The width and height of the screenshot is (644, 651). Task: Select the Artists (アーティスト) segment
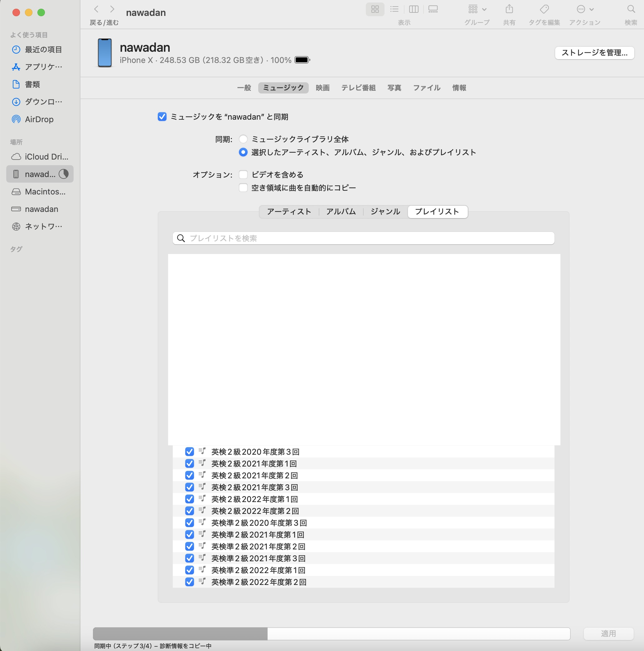[x=289, y=212]
